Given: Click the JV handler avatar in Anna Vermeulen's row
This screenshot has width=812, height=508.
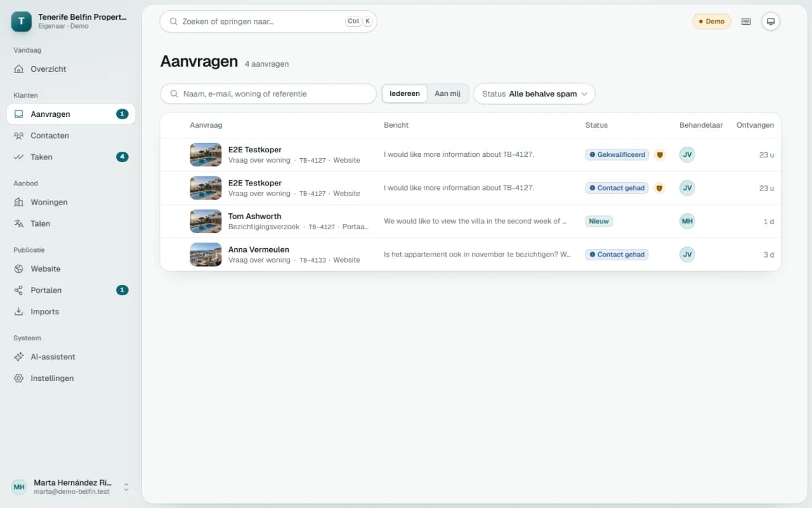Looking at the screenshot, I should [687, 255].
